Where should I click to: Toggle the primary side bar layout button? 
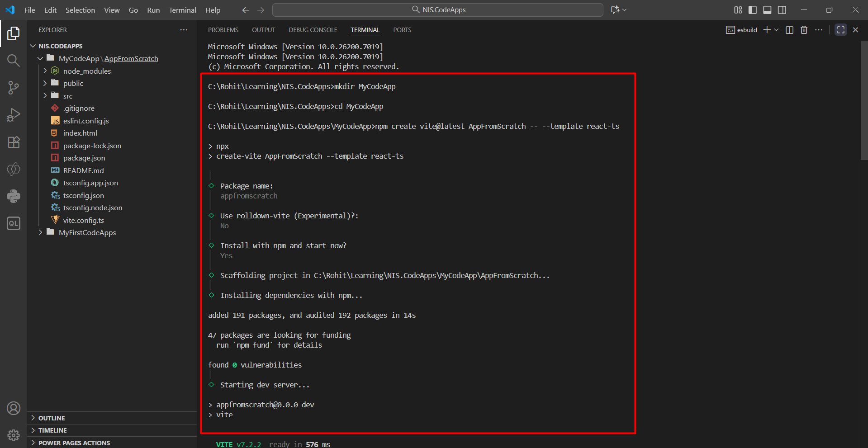[x=753, y=10]
